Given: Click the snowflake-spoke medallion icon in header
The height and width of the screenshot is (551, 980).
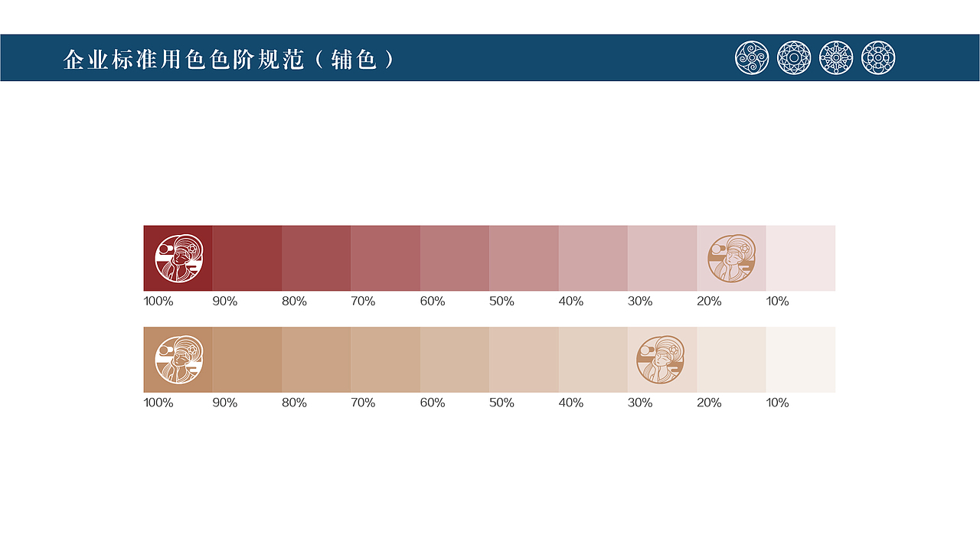Looking at the screenshot, I should tap(836, 58).
